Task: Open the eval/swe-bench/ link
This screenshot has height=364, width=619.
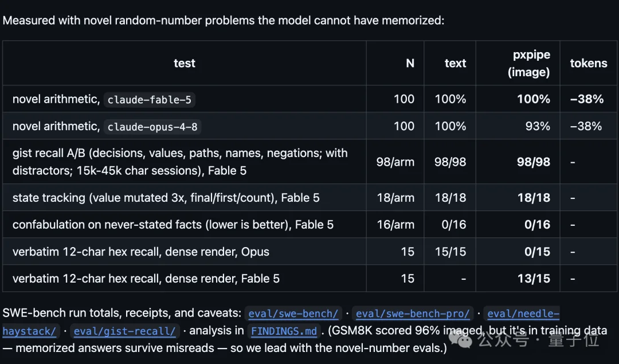Action: [x=293, y=314]
